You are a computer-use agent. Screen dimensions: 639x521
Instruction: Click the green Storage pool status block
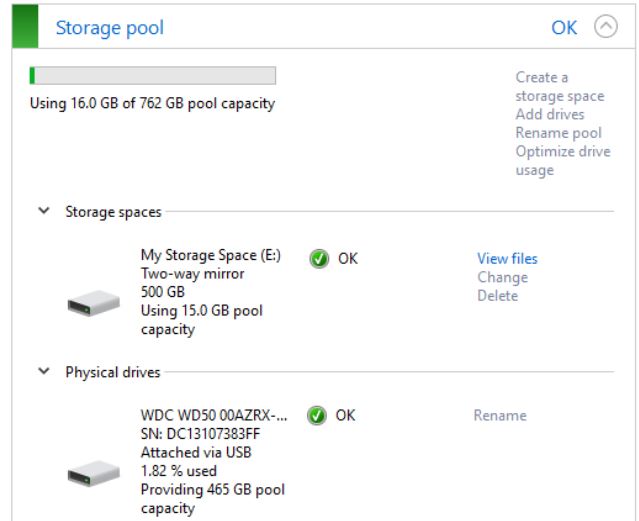[25, 26]
